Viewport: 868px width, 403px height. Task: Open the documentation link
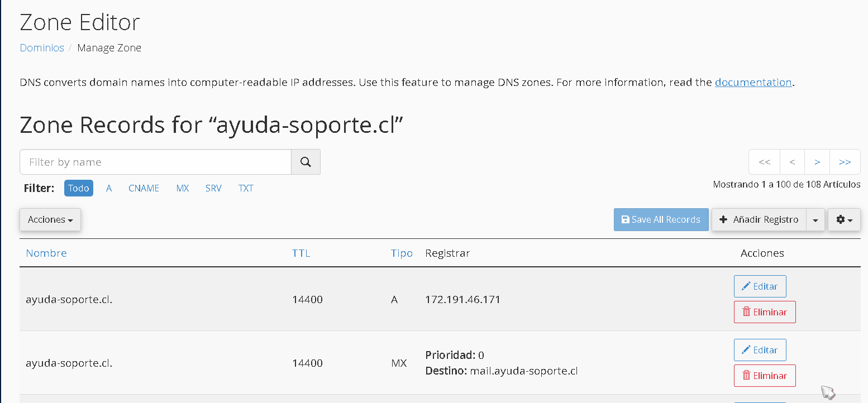pyautogui.click(x=753, y=82)
